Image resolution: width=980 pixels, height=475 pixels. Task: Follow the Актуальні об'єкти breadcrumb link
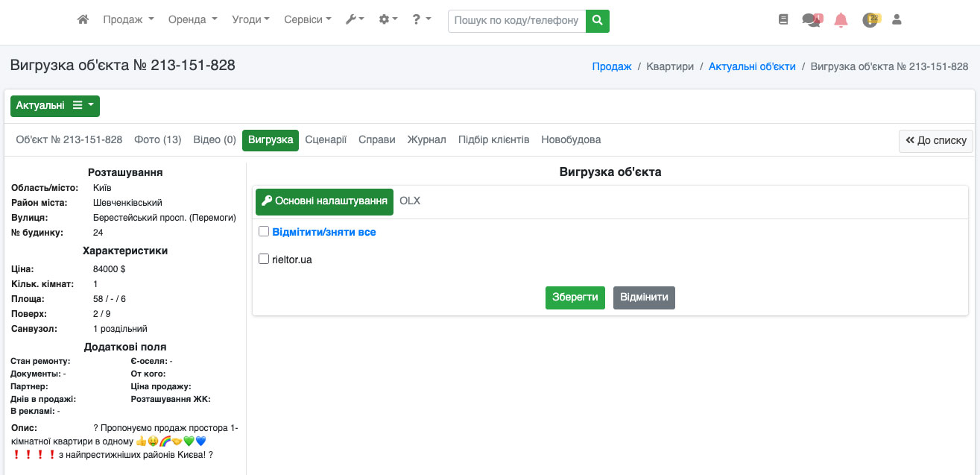tap(751, 66)
